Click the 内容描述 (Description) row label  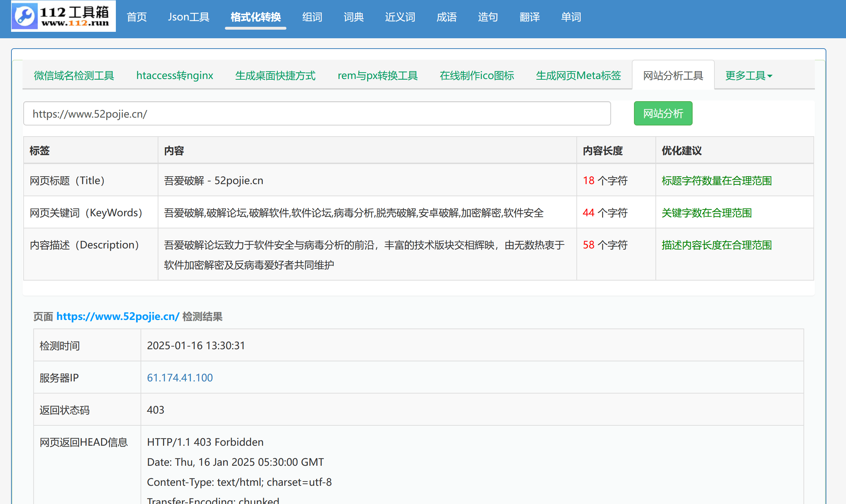click(x=84, y=245)
